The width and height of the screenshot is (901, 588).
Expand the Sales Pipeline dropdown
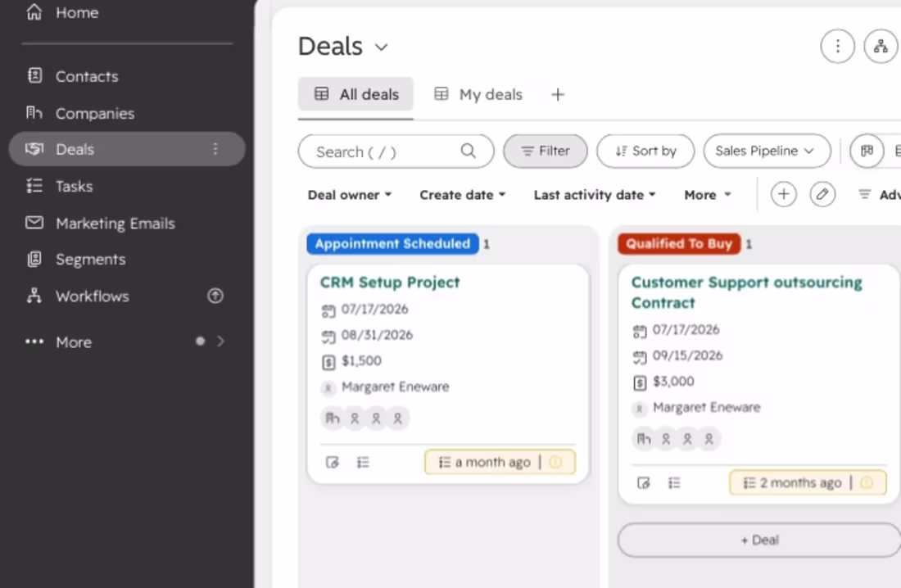coord(767,152)
